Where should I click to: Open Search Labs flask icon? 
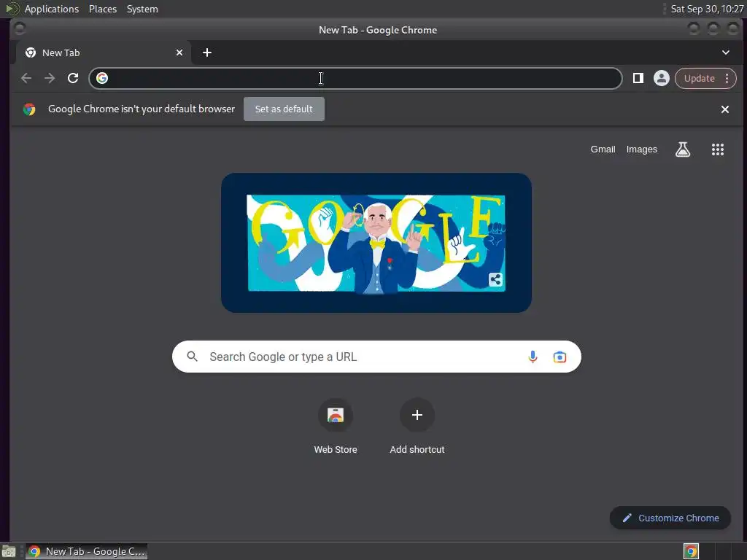click(683, 149)
